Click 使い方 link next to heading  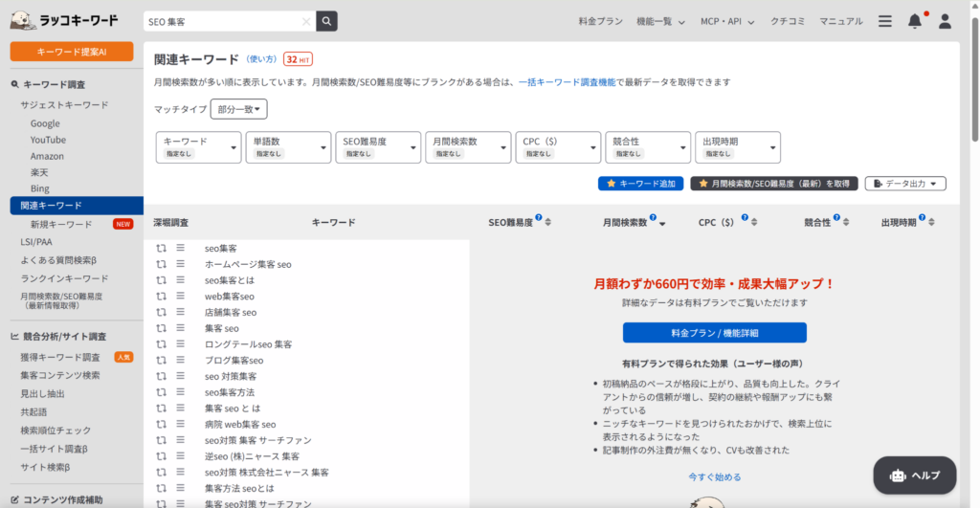pyautogui.click(x=261, y=59)
